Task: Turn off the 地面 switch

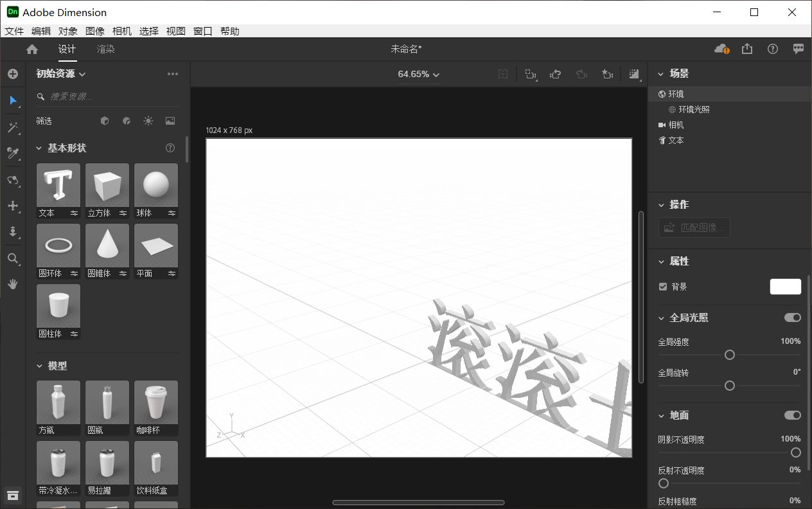Action: coord(793,415)
